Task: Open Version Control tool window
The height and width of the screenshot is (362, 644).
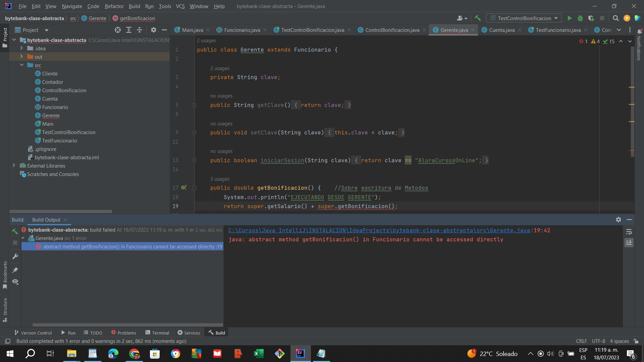Action: [x=33, y=333]
